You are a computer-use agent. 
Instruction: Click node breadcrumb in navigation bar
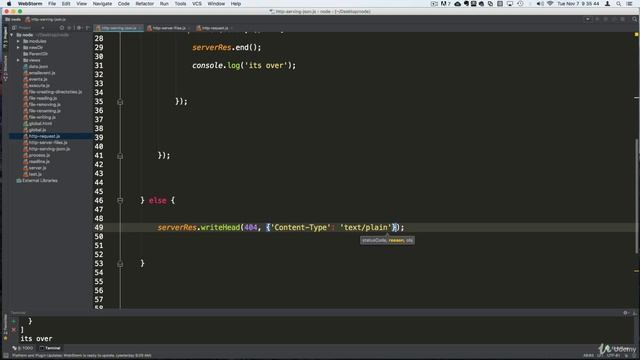coord(13,19)
